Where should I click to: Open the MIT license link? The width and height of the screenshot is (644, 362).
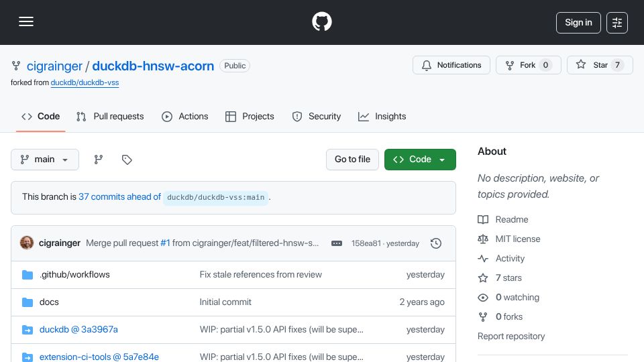[x=517, y=239]
